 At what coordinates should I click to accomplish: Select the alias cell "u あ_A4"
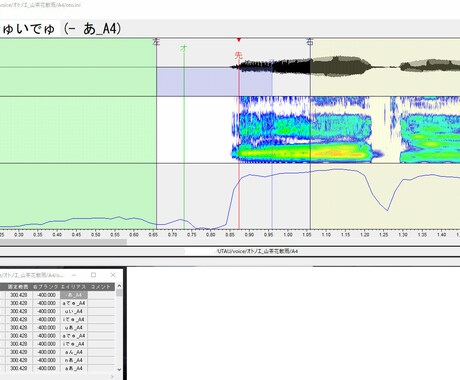pyautogui.click(x=74, y=328)
